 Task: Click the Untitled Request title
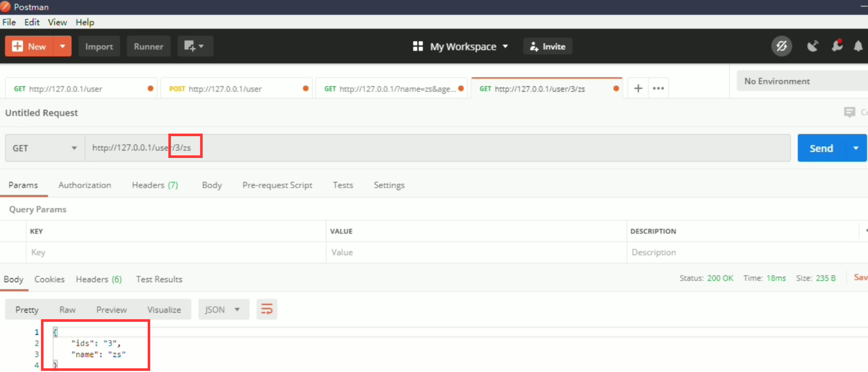coord(41,113)
